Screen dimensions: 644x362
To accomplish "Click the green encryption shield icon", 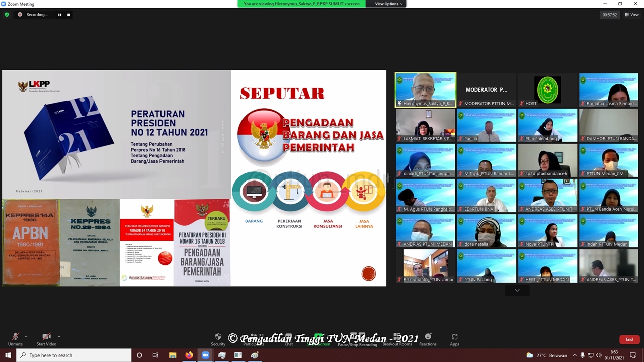I will click(7, 15).
